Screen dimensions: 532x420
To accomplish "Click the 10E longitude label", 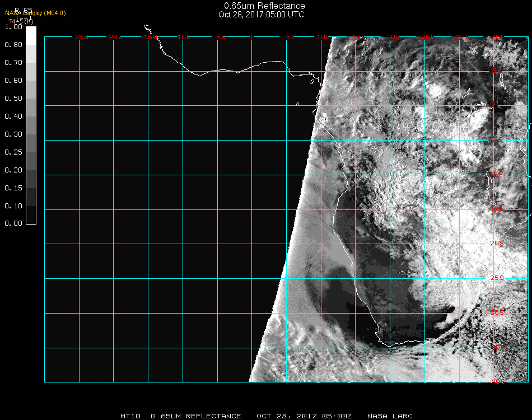I will point(323,37).
